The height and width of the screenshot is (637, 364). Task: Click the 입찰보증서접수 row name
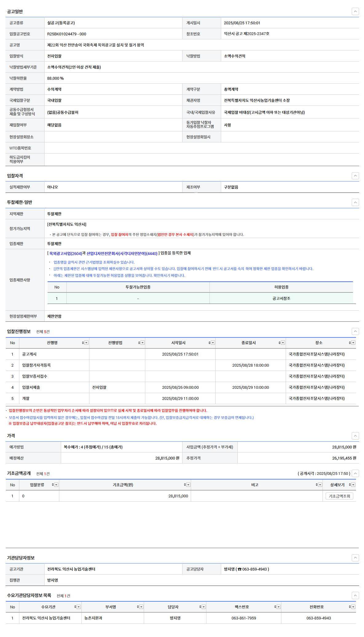[x=35, y=376]
